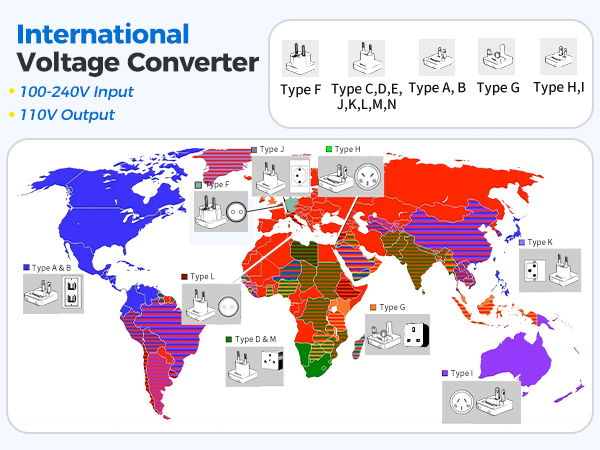
Task: Click the Type H plug image on the map
Action: click(x=351, y=176)
